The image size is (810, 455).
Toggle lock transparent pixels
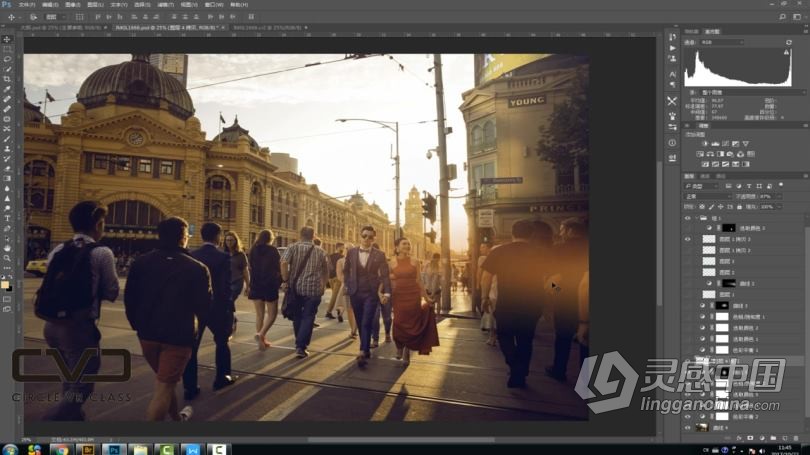[x=702, y=207]
